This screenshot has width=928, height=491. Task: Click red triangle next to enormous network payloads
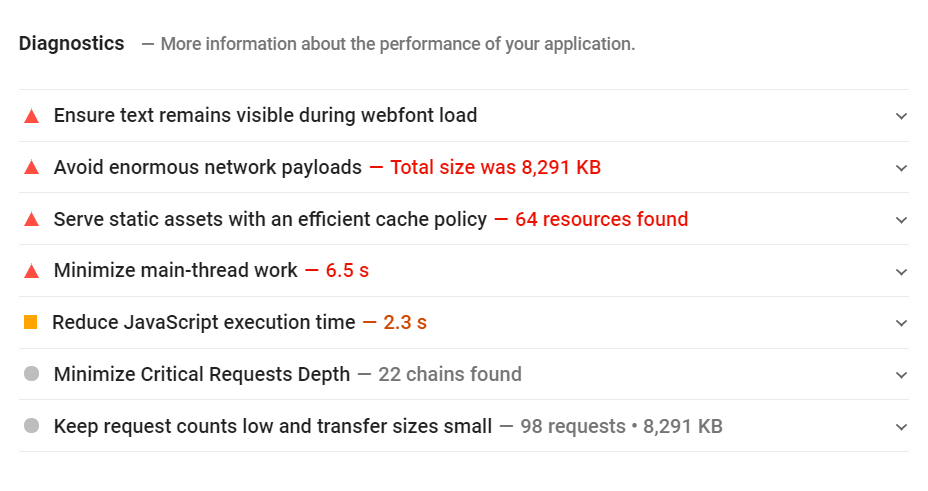[x=31, y=167]
